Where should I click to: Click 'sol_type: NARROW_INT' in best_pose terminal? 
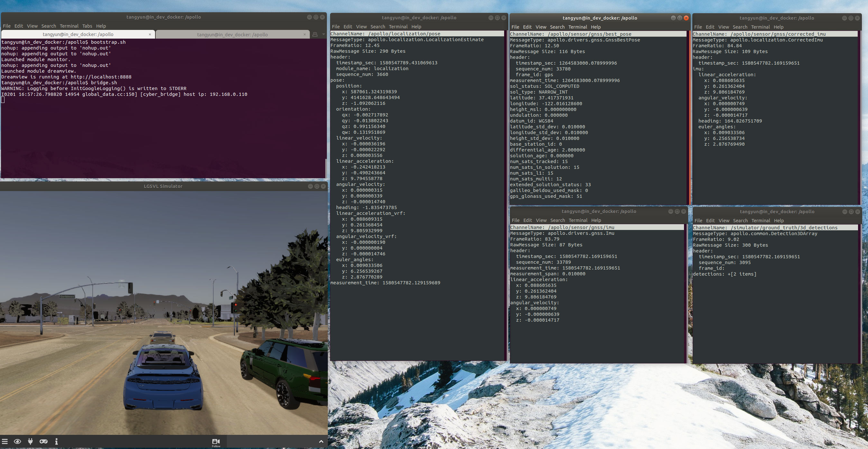tap(539, 92)
